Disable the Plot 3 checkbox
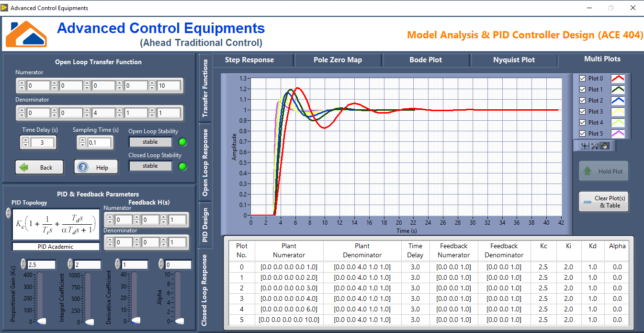This screenshot has height=333, width=644. 582,112
